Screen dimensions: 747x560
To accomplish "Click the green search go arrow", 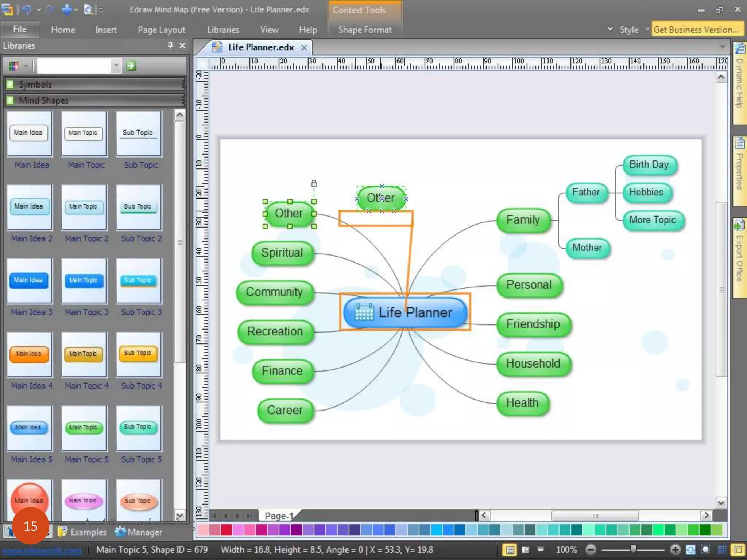I will coord(131,66).
